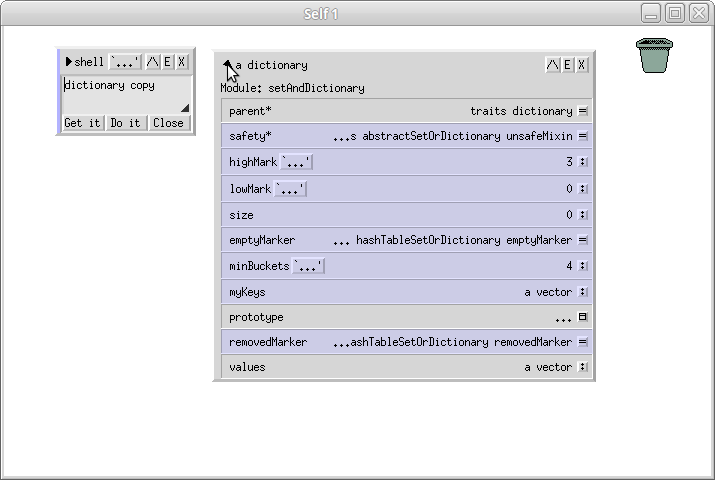Screen dimensions: 715x480
Task: Maximize the Self 1 window
Action: point(675,13)
